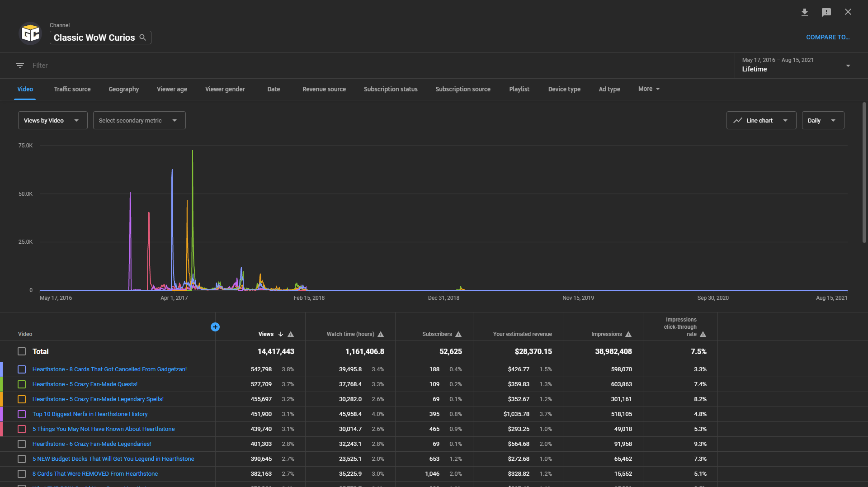Close the analytics advanced mode panel
868x487 pixels.
pyautogui.click(x=848, y=12)
